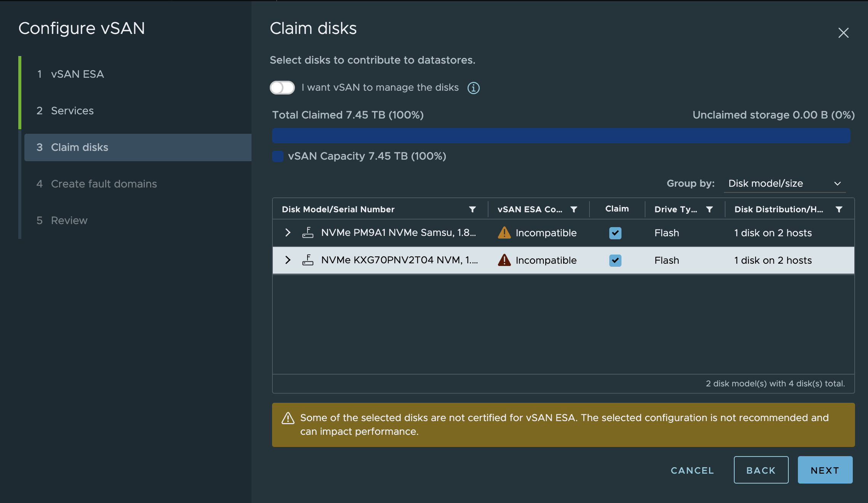Expand the NVMe PM9A1 disk row
This screenshot has width=868, height=503.
(287, 232)
